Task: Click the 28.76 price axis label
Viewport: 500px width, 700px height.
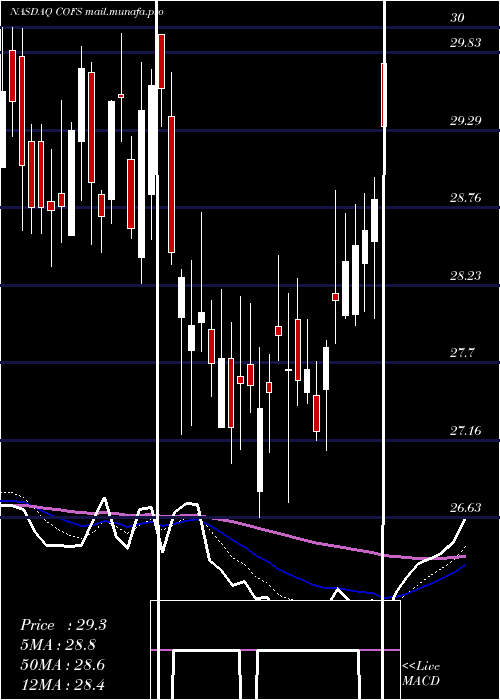Action: (466, 197)
